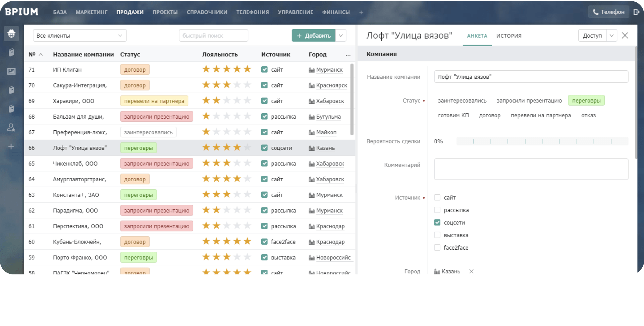Click the BPIUM logo
The width and height of the screenshot is (644, 326).
click(x=22, y=12)
